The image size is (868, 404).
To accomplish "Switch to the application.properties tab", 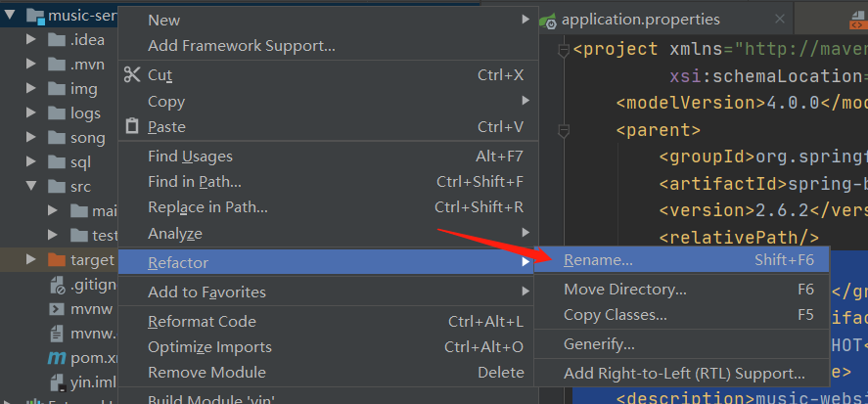I will [640, 20].
